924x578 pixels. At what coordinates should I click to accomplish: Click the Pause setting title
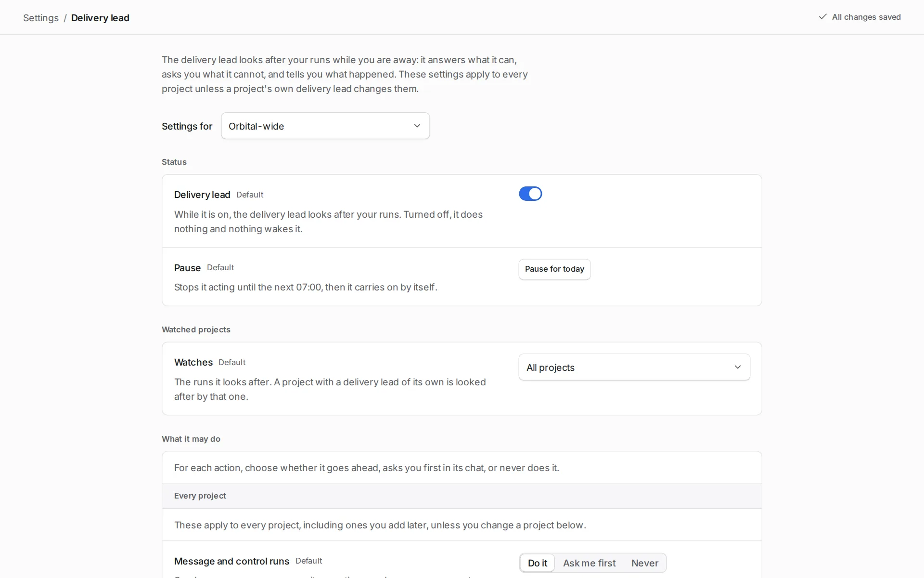[187, 268]
